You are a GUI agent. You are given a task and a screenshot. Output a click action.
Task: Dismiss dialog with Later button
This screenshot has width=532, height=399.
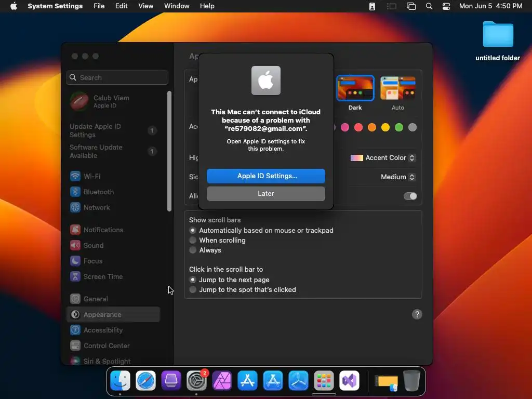click(266, 194)
